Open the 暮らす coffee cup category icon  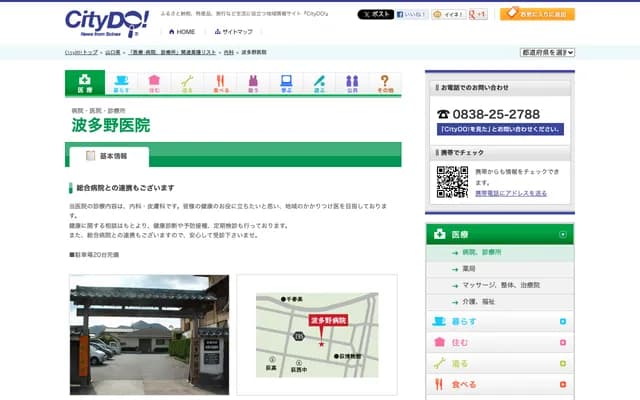[121, 83]
